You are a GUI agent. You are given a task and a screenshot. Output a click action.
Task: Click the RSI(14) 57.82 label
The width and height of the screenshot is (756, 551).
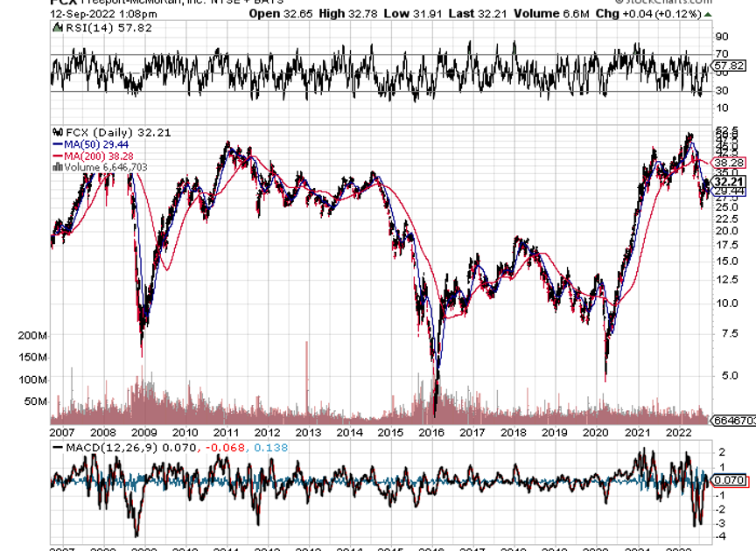tap(109, 28)
